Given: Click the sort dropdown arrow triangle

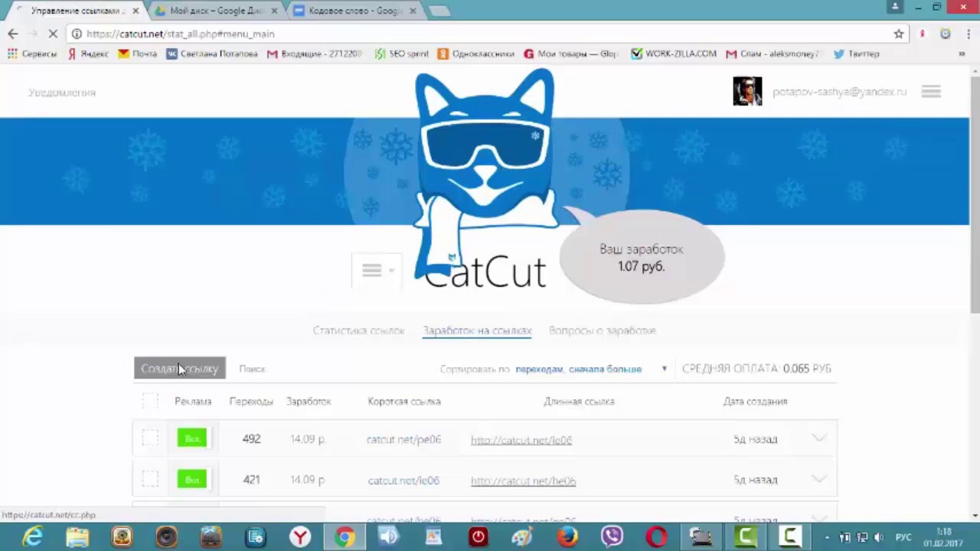Looking at the screenshot, I should pos(664,369).
